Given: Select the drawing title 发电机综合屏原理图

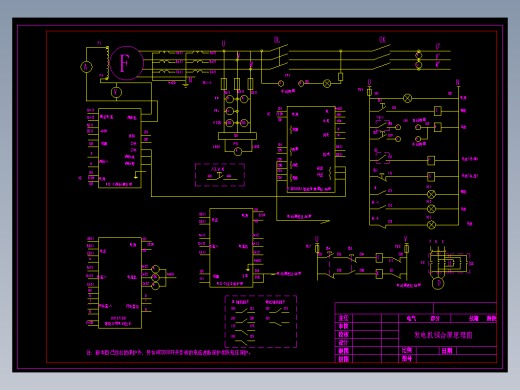Looking at the screenshot, I should tap(443, 335).
